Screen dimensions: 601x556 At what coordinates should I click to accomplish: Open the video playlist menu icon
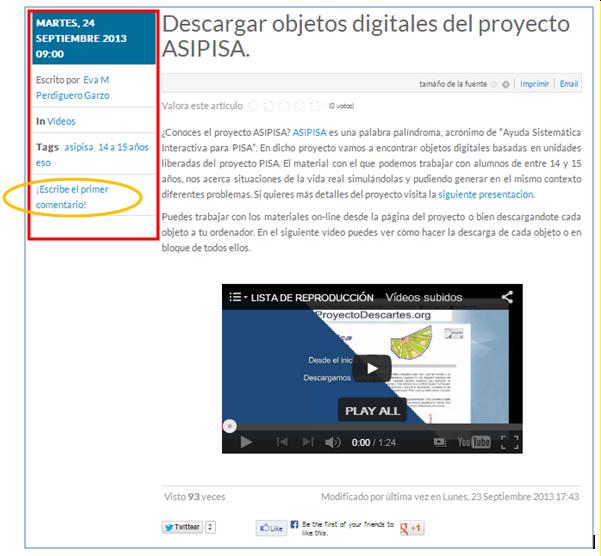(x=238, y=297)
